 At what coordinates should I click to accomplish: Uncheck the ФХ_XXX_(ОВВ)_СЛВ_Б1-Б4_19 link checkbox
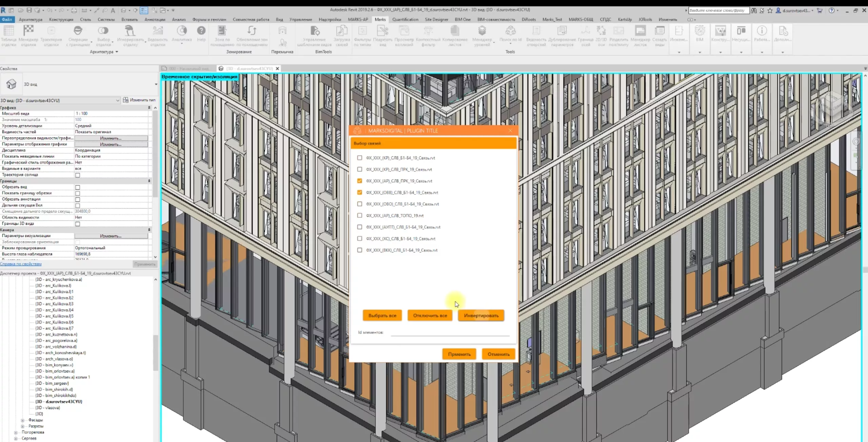[359, 192]
